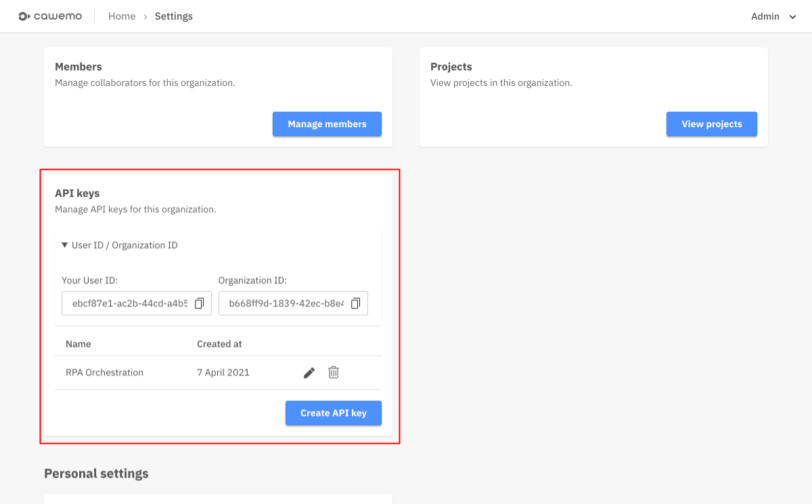
Task: Focus the Organization ID text field
Action: [286, 304]
